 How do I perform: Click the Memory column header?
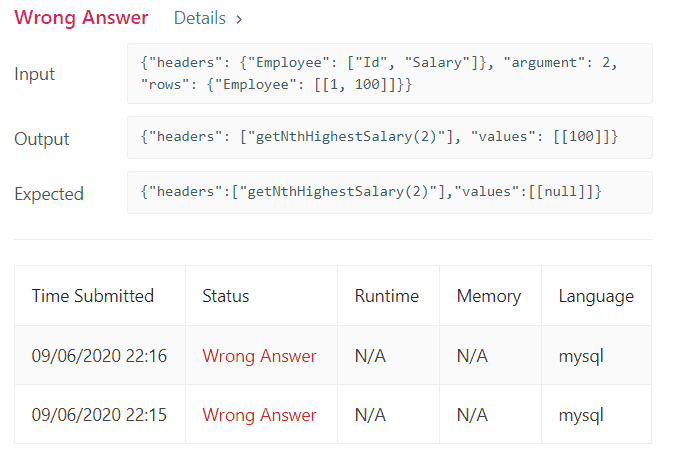pyautogui.click(x=489, y=296)
